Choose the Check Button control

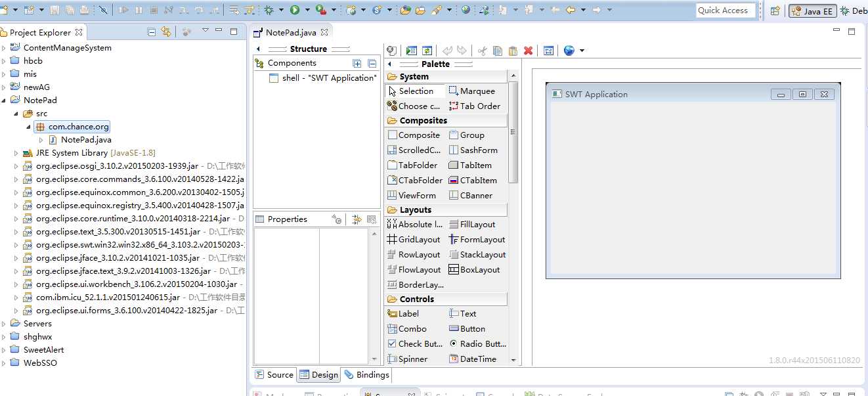(416, 343)
